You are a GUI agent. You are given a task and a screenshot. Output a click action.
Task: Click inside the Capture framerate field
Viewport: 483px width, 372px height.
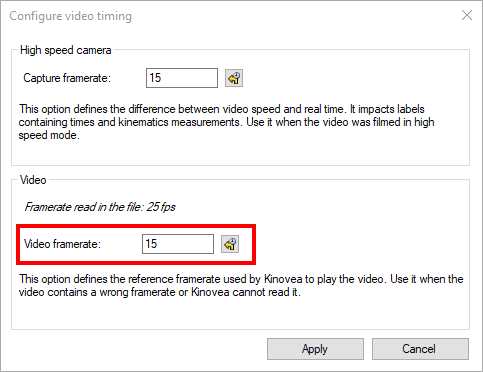(182, 78)
